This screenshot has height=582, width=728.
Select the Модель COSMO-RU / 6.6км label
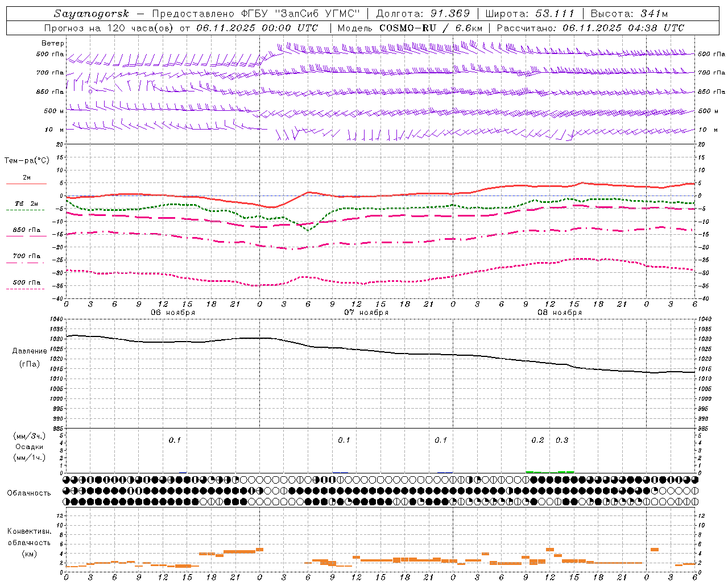pos(409,28)
